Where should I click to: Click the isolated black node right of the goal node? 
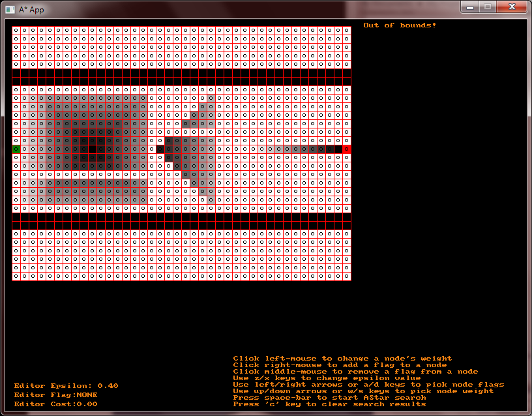338,149
